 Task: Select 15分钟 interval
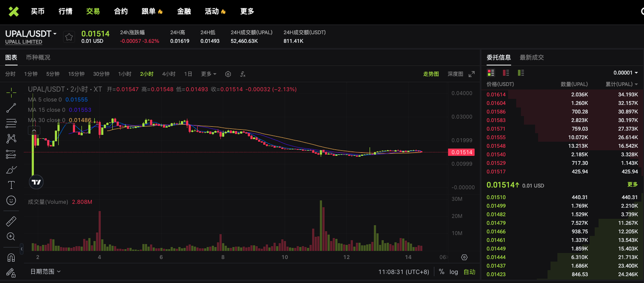pyautogui.click(x=76, y=74)
